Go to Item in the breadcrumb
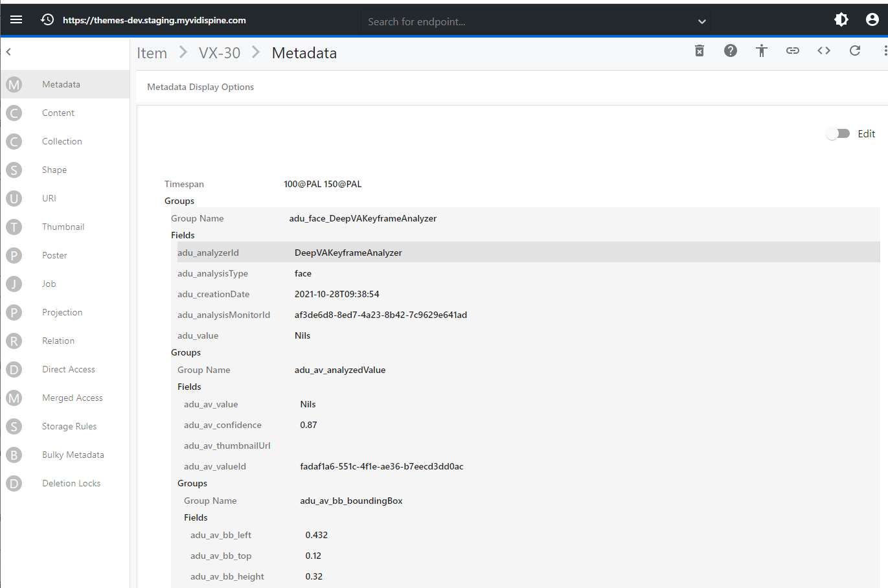The image size is (888, 588). click(x=152, y=53)
